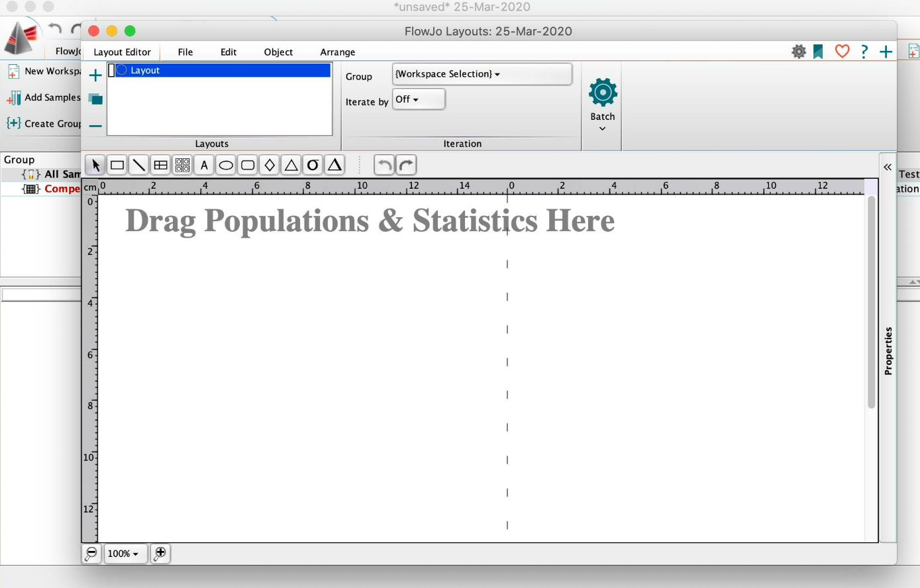Zoom out using the minus magnifier

pyautogui.click(x=91, y=554)
